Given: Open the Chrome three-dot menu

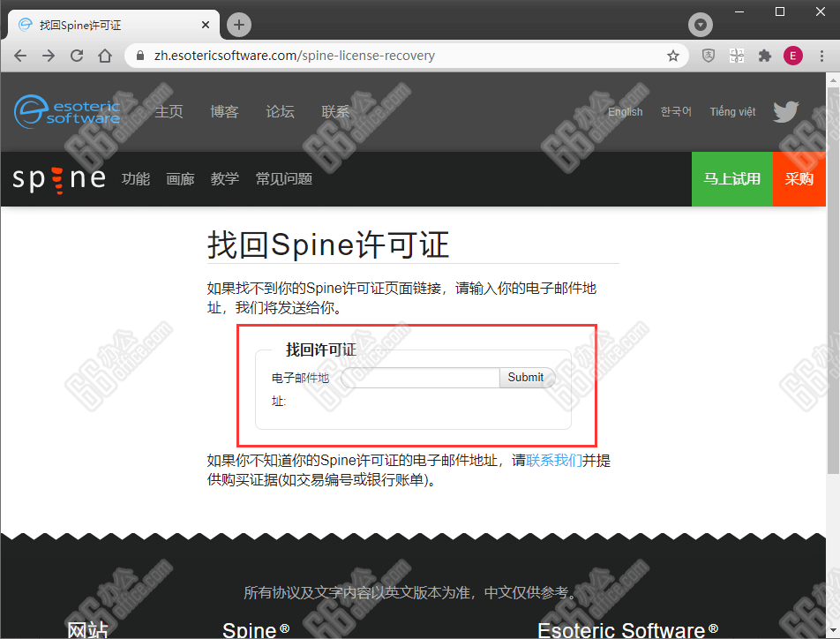Looking at the screenshot, I should [x=821, y=56].
